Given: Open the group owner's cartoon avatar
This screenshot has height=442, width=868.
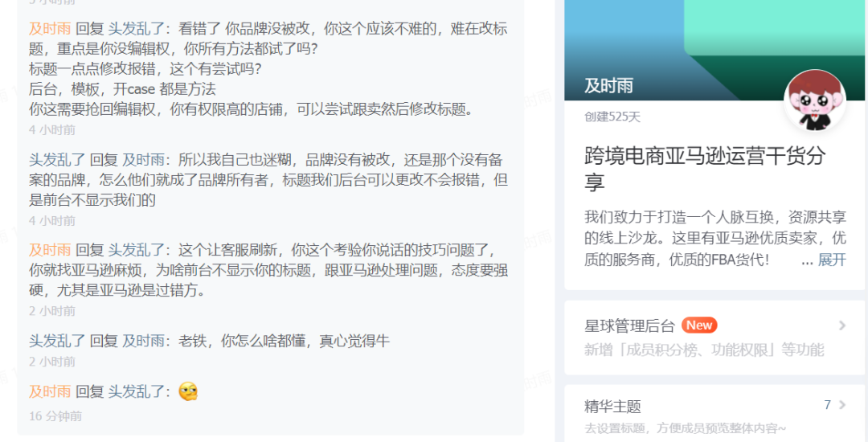Looking at the screenshot, I should click(815, 100).
